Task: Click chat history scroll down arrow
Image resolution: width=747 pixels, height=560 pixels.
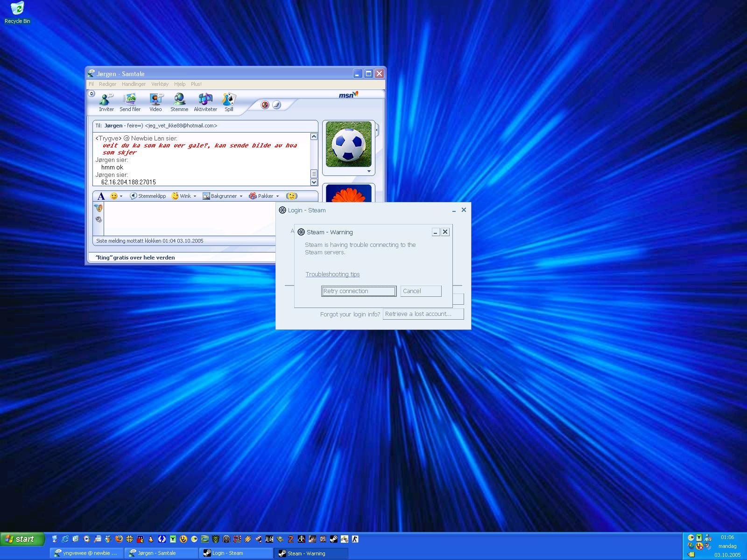Action: [314, 182]
